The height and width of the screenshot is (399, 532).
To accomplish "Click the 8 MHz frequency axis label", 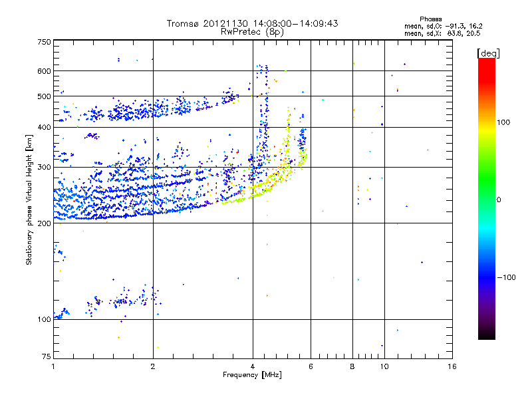I will point(352,366).
